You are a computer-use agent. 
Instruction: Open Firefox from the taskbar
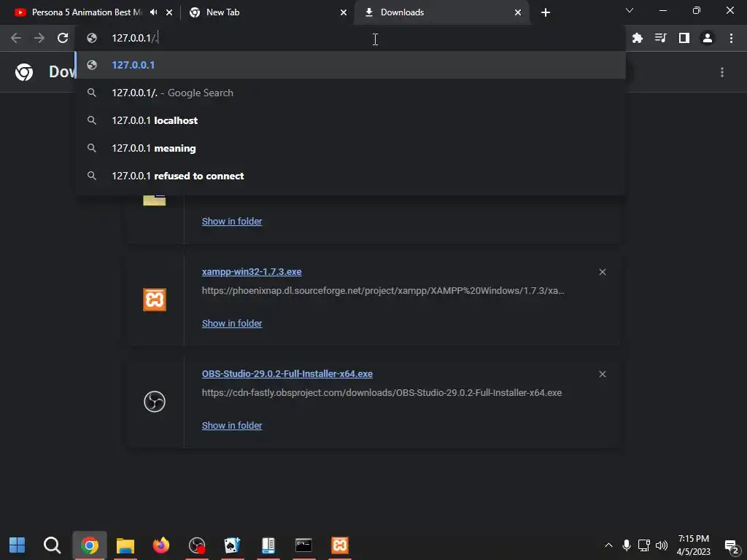[x=161, y=545]
